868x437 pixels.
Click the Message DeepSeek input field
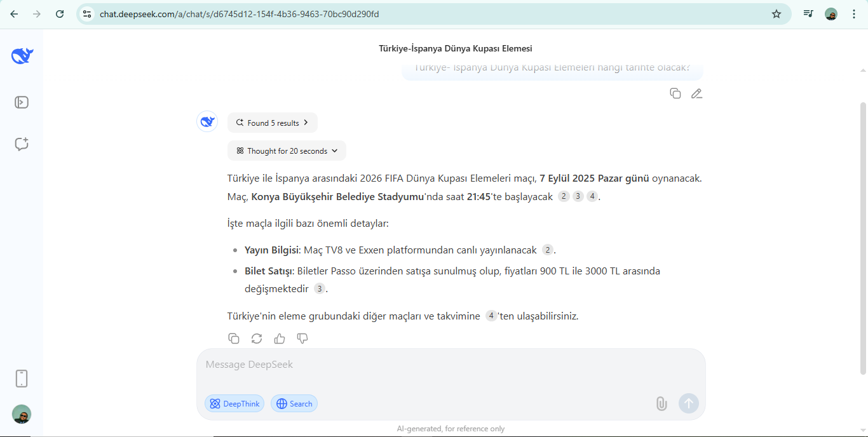pos(451,365)
